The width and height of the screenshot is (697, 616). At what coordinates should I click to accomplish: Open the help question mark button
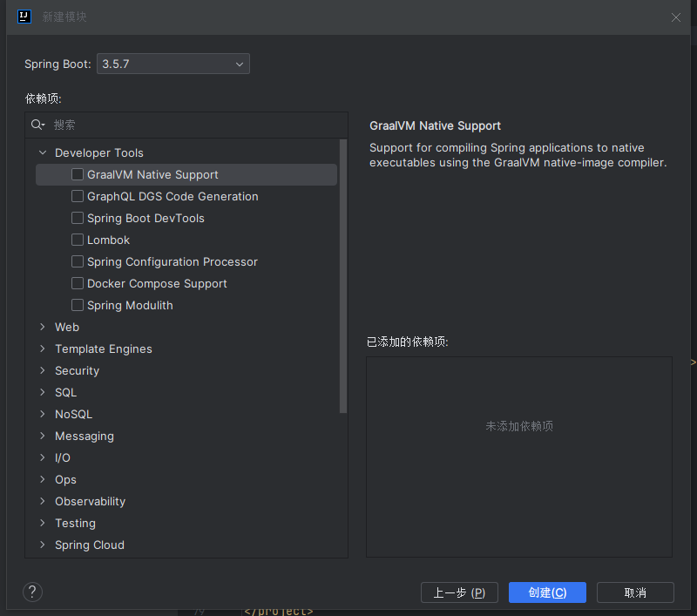click(32, 592)
